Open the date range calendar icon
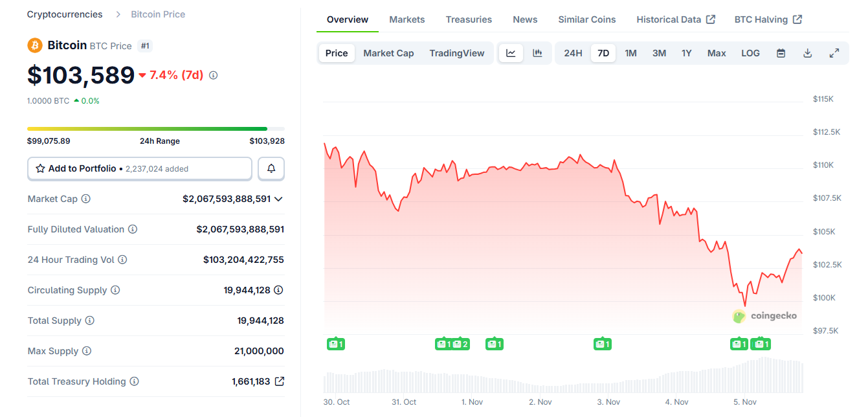 pos(781,52)
